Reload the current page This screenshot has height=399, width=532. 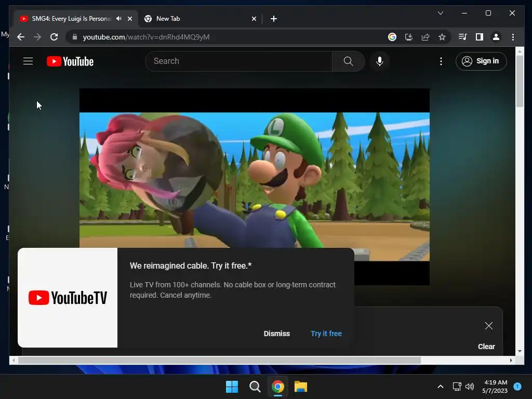[x=54, y=37]
